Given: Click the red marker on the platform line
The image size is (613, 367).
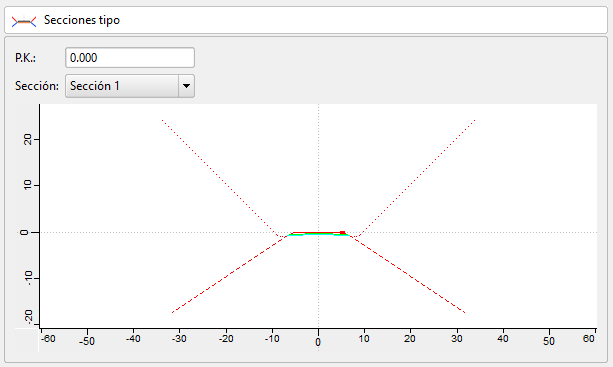Looking at the screenshot, I should click(342, 233).
